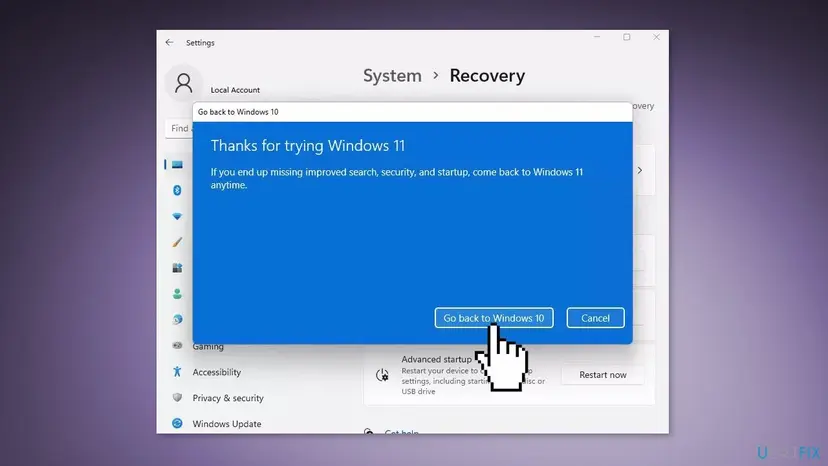Click the Gaming controller icon
Viewport: 828px width, 466px height.
177,346
